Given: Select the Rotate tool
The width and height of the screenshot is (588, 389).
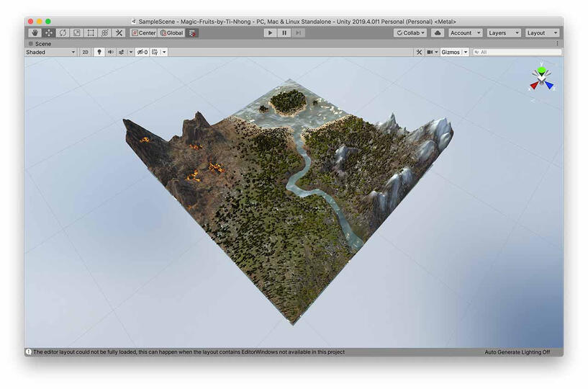Looking at the screenshot, I should pos(63,33).
